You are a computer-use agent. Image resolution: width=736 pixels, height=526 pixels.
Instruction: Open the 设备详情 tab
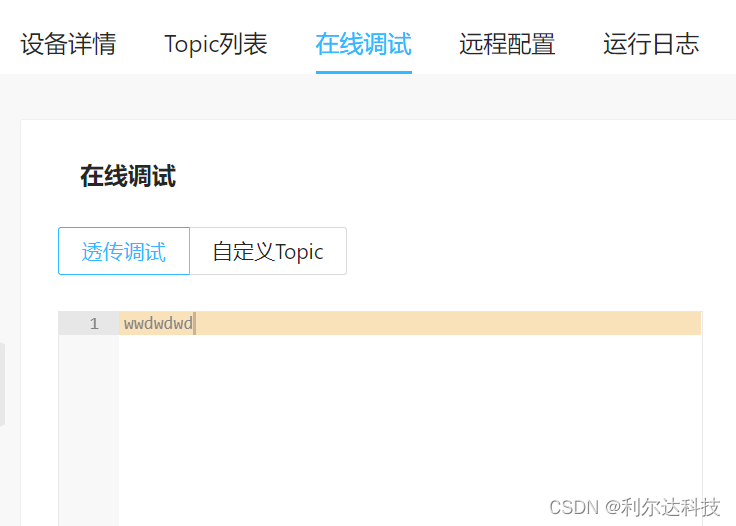pos(69,45)
